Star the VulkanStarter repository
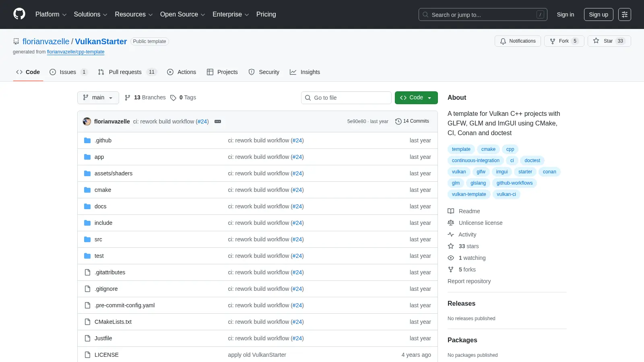This screenshot has height=362, width=644. pos(609,41)
